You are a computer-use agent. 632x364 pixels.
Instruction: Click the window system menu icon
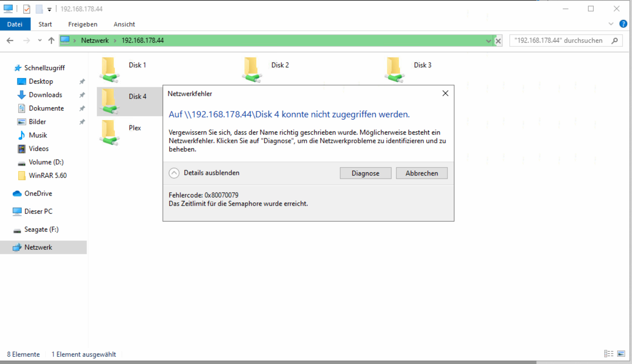(8, 9)
